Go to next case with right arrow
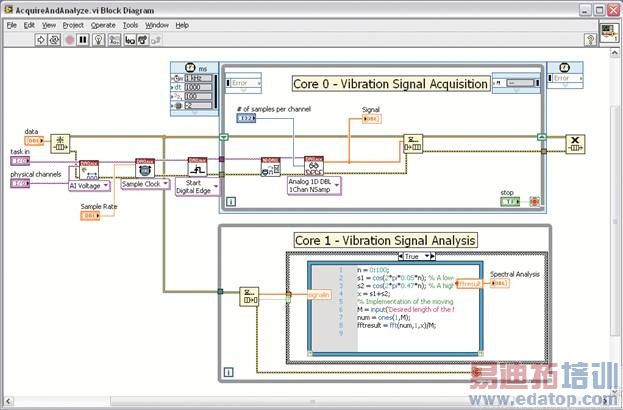The image size is (623, 410). (x=433, y=256)
